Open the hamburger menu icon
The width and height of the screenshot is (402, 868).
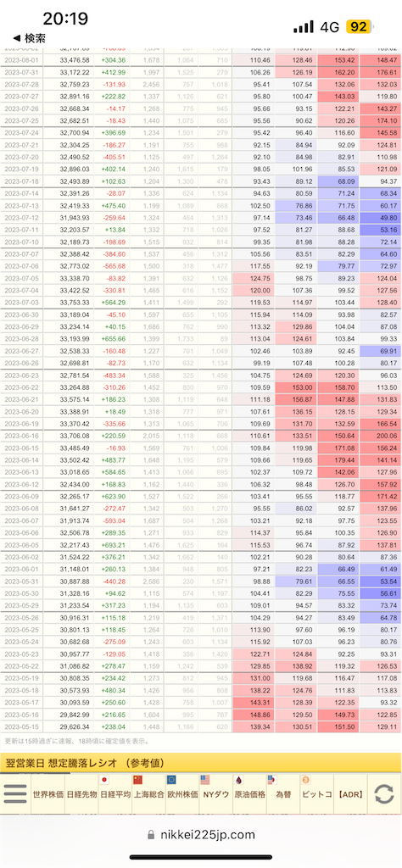(x=15, y=793)
